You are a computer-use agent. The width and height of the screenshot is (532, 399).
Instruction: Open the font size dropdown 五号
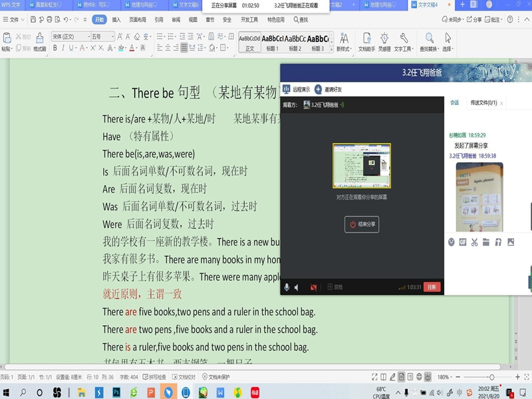[103, 37]
